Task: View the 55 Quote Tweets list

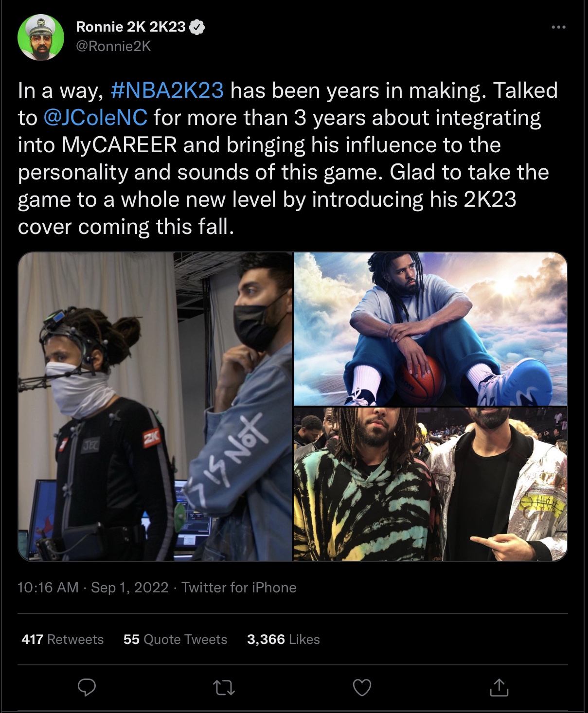Action: (x=175, y=639)
